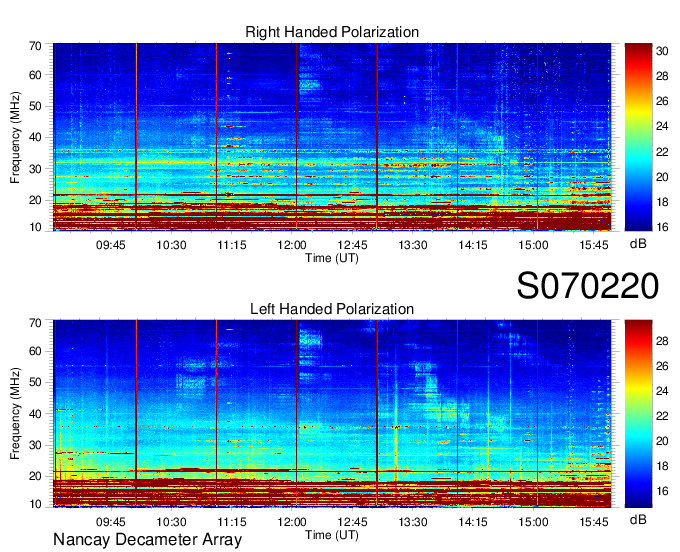Click "Frequency (MHz)" label of Right Handed plot
The width and height of the screenshot is (680, 552).
(x=15, y=137)
